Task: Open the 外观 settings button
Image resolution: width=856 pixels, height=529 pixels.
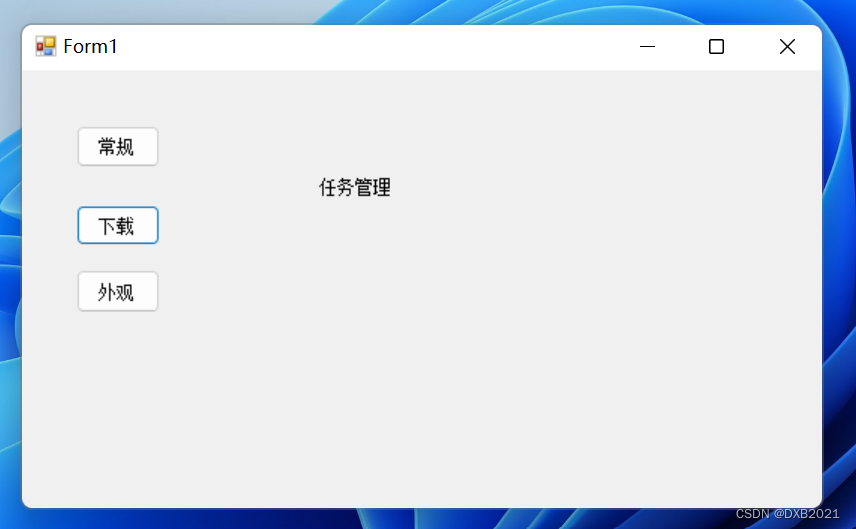Action: pyautogui.click(x=118, y=292)
